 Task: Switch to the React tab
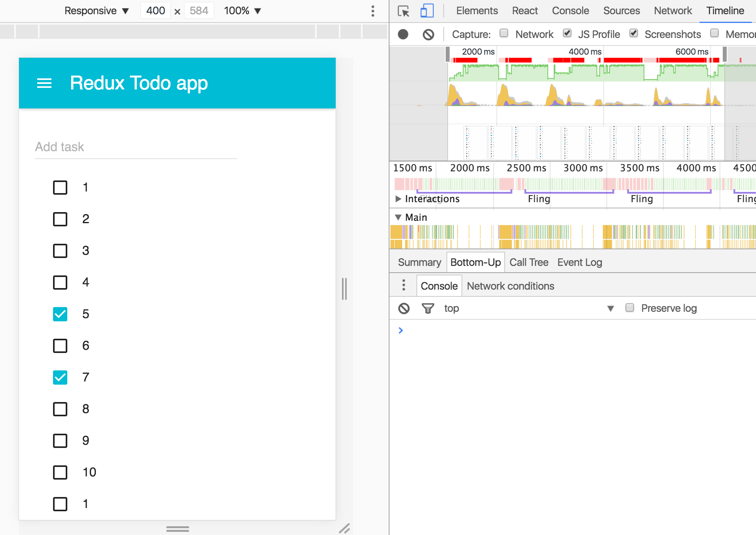(525, 11)
